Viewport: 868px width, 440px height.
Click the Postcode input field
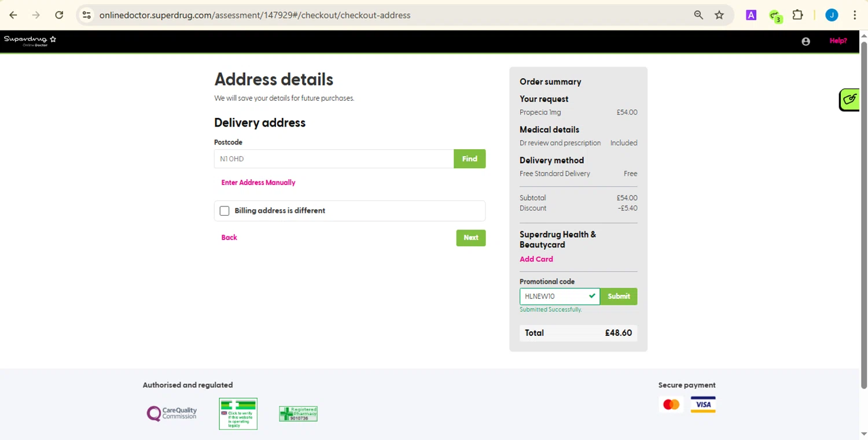pyautogui.click(x=334, y=159)
